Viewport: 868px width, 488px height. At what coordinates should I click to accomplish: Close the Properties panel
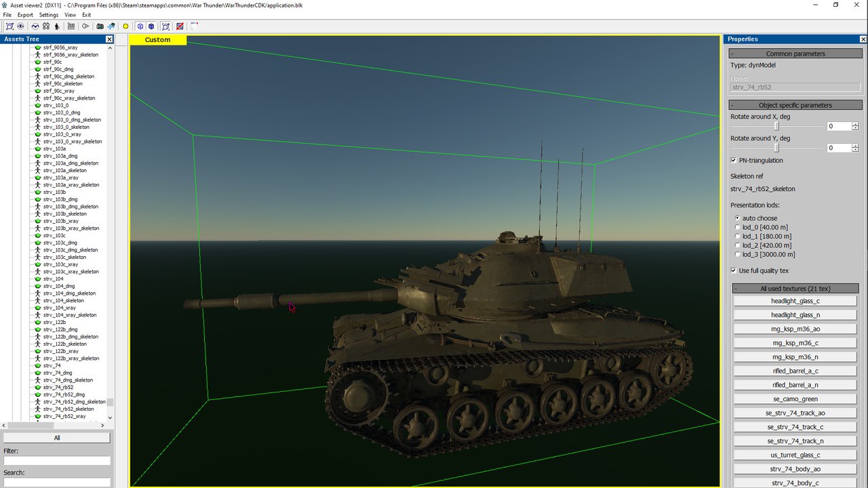tap(863, 39)
